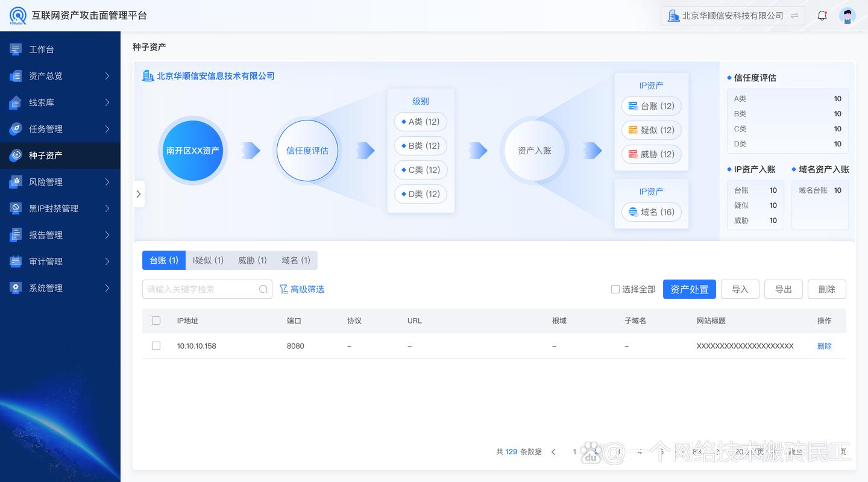Screen dimensions: 868x482
Task: Switch to the 威胁 (1) tab
Action: (253, 260)
